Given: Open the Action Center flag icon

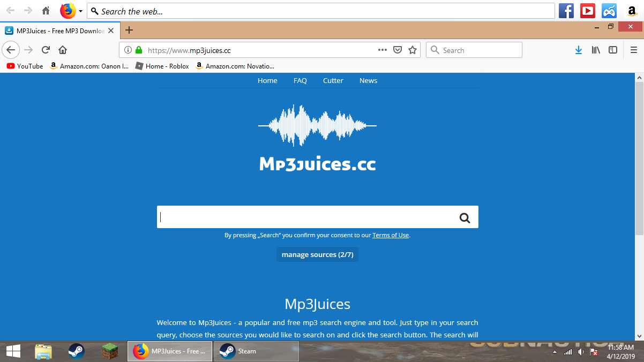Looking at the screenshot, I should 594,352.
